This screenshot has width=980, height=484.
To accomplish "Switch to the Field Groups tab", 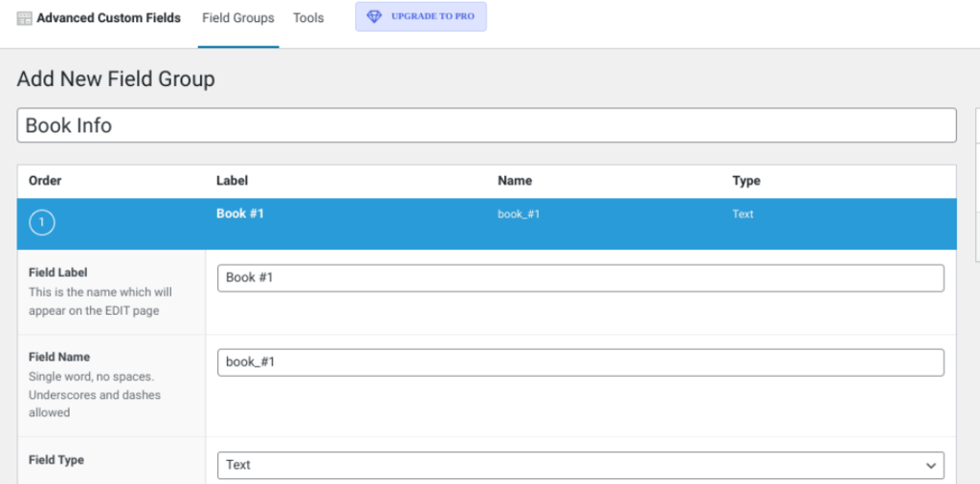I will pos(238,18).
